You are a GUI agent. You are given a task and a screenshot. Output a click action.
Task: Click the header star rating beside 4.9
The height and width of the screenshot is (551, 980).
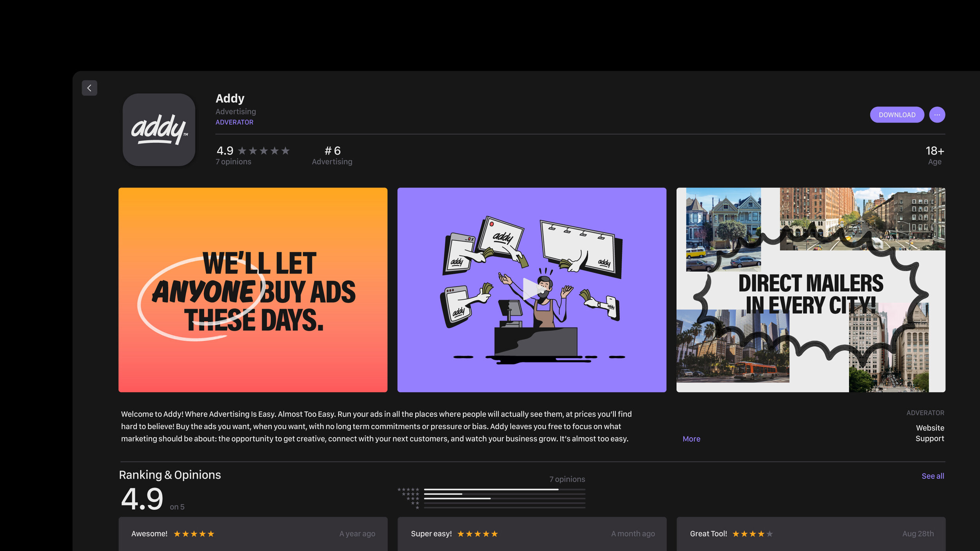tap(263, 151)
